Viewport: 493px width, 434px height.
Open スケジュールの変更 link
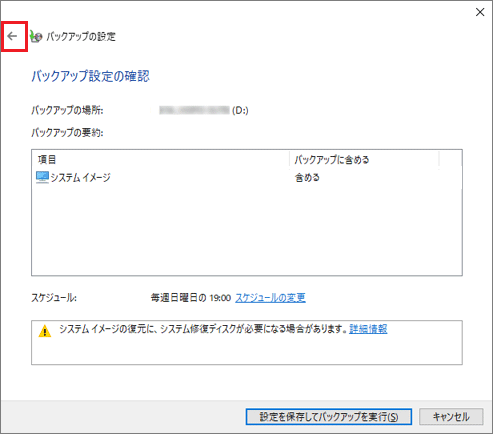tap(270, 297)
